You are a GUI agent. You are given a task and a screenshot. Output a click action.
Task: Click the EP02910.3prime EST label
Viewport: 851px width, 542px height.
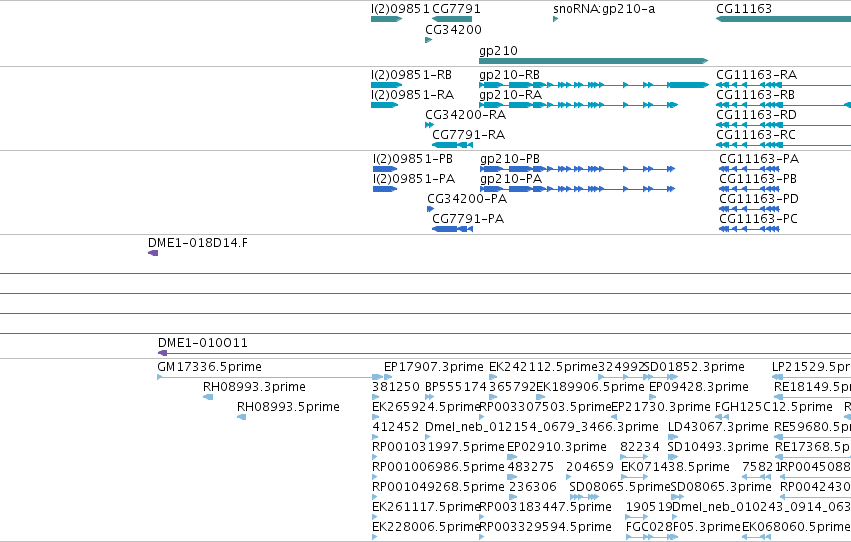[557, 448]
